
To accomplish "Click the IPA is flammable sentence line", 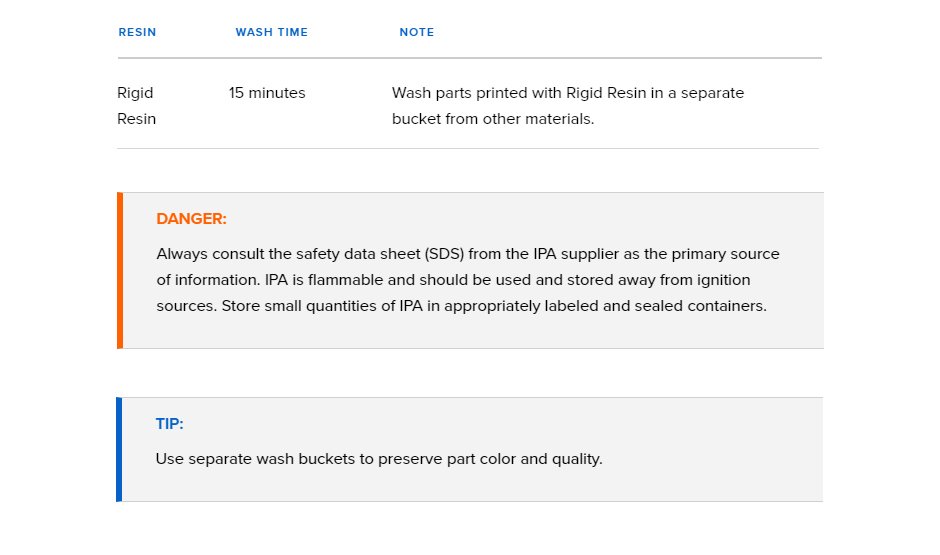I will click(x=453, y=280).
